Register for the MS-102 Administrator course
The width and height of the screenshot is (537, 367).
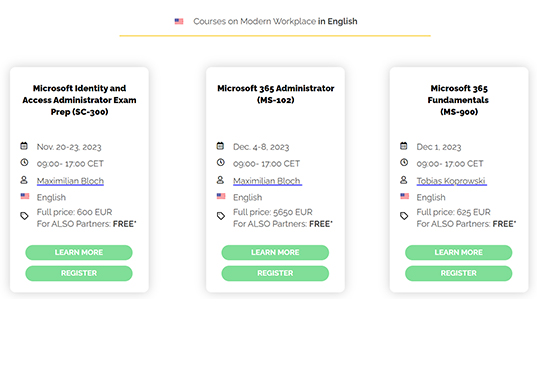click(275, 273)
